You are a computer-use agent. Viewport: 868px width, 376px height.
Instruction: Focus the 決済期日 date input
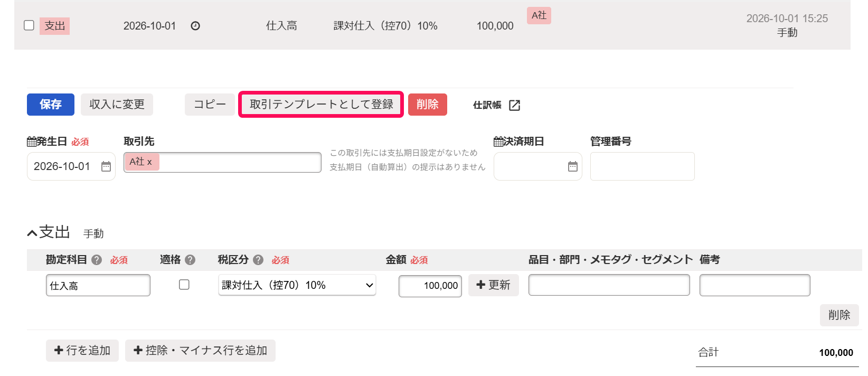coord(538,166)
